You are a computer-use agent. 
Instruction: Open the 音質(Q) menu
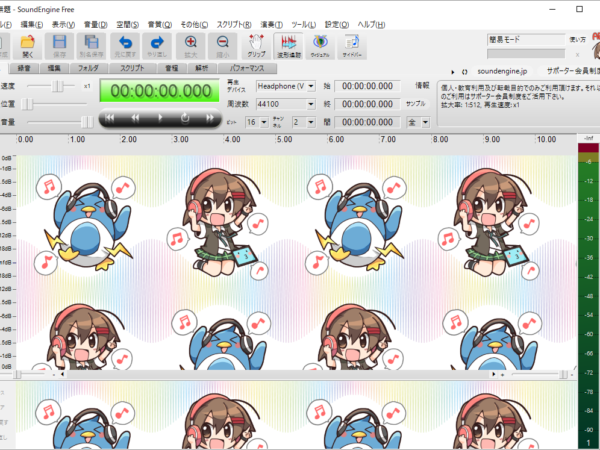click(x=160, y=25)
